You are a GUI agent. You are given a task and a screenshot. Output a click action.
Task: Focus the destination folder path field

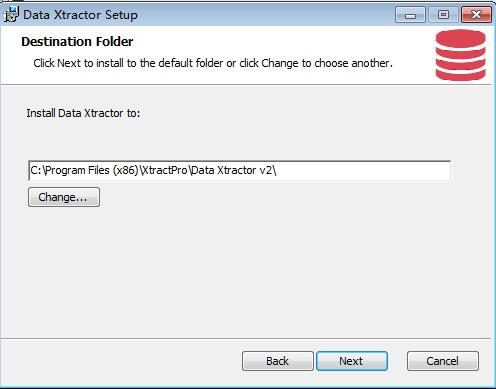point(240,171)
